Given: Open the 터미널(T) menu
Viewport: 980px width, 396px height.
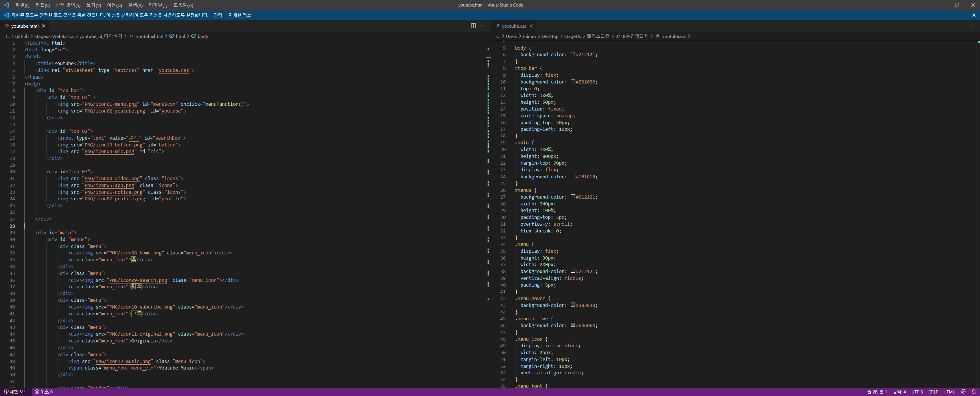Looking at the screenshot, I should pyautogui.click(x=158, y=5).
